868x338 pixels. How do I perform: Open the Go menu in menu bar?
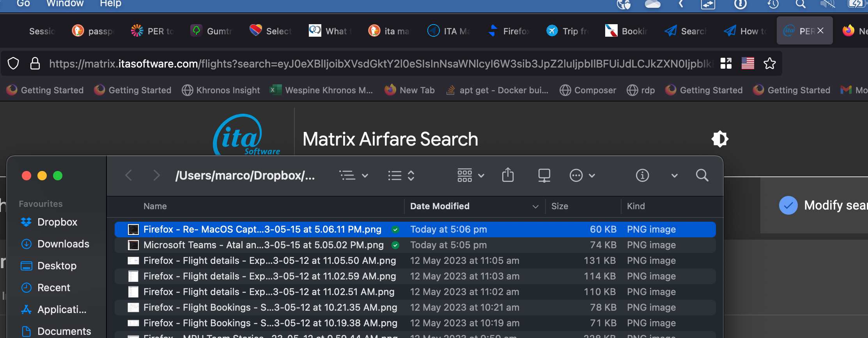(x=23, y=4)
